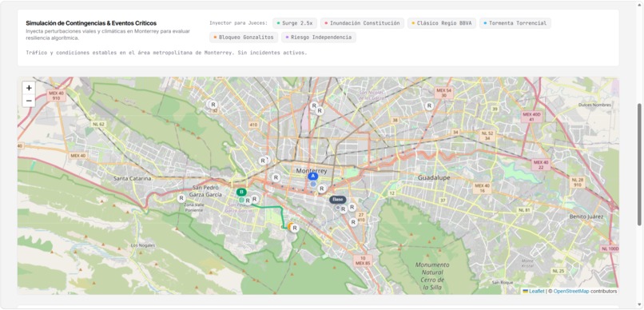Image resolution: width=644 pixels, height=310 pixels.
Task: Click the R marker beside the MEX 54 sign
Action: (x=429, y=106)
